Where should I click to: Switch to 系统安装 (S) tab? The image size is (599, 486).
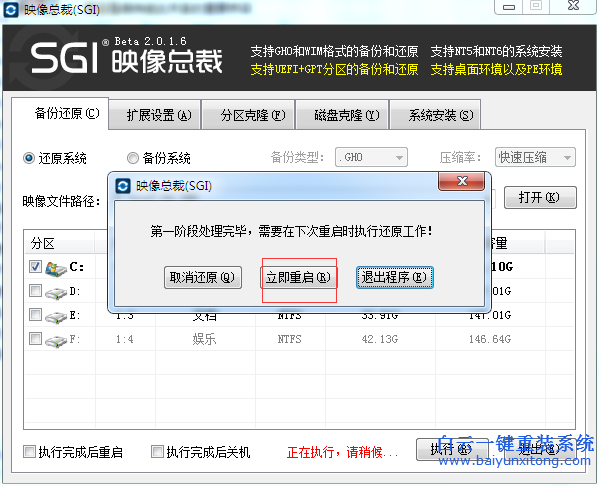coord(435,115)
